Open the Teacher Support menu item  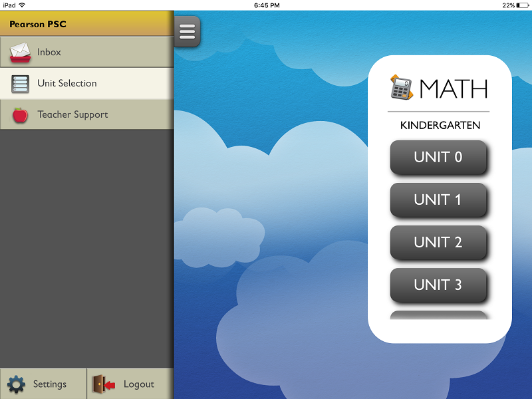tap(87, 114)
